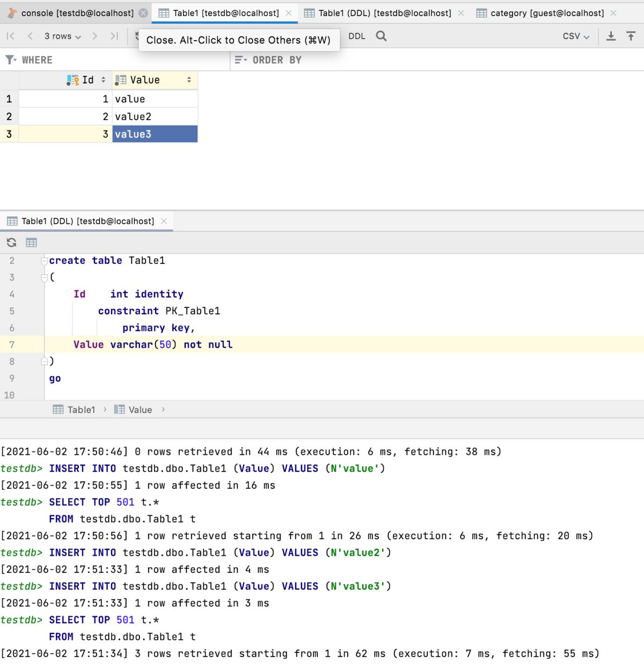Click the 'create table Table1' line
This screenshot has height=670, width=644.
[x=107, y=261]
